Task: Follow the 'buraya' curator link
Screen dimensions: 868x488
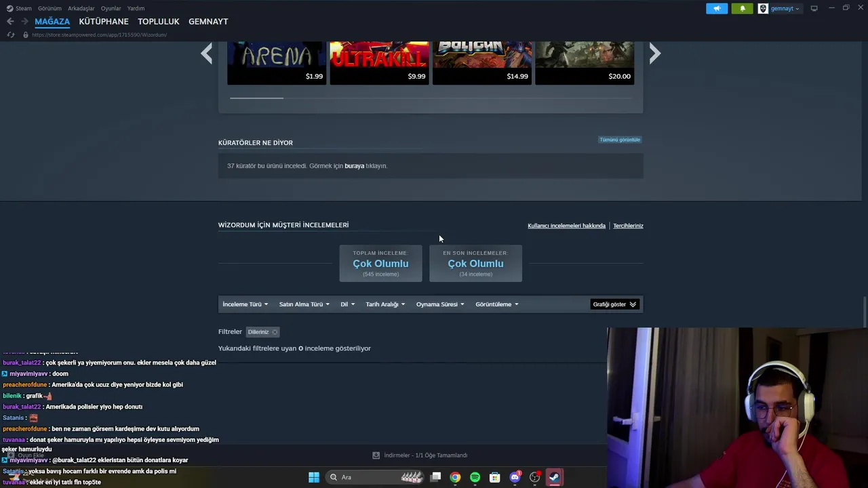Action: (354, 166)
